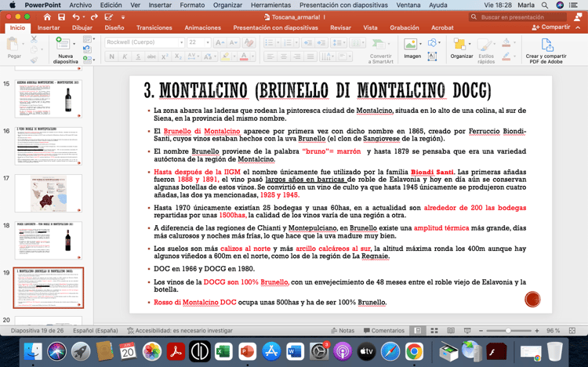This screenshot has width=588, height=367.
Task: Reset the slide layout icon
Action: click(x=87, y=49)
